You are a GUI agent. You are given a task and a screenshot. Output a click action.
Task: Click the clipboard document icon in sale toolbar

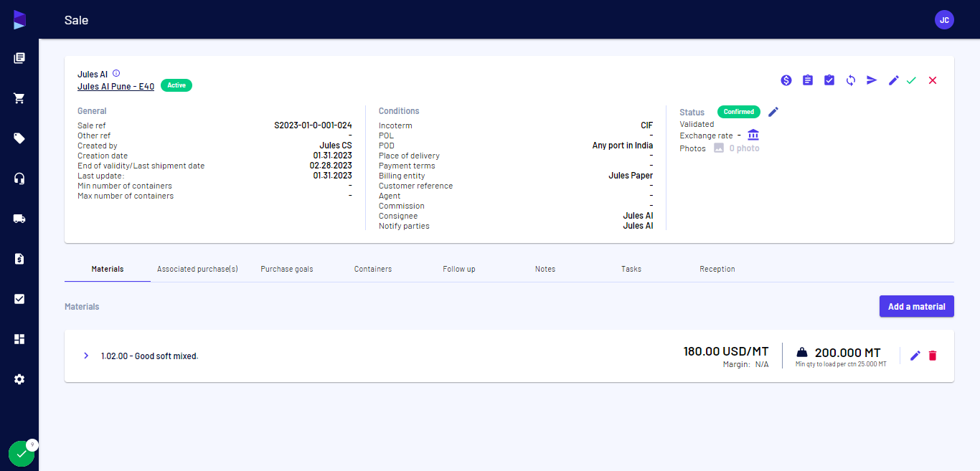click(808, 80)
